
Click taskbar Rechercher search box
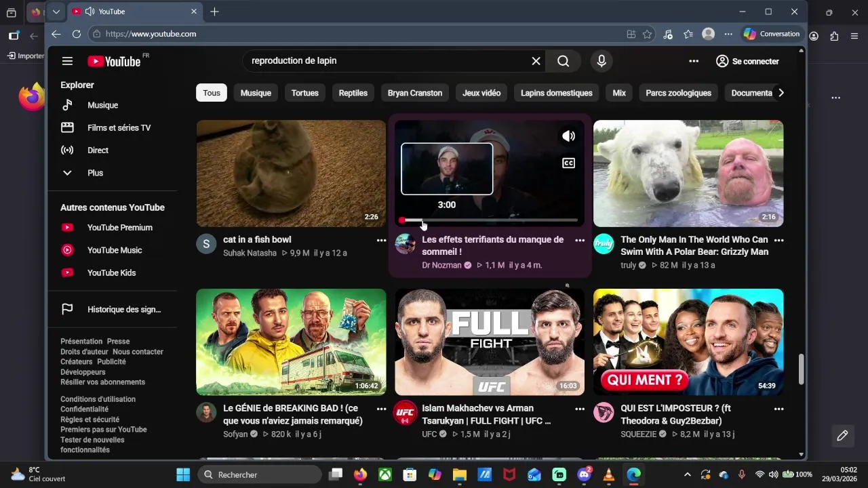point(260,474)
